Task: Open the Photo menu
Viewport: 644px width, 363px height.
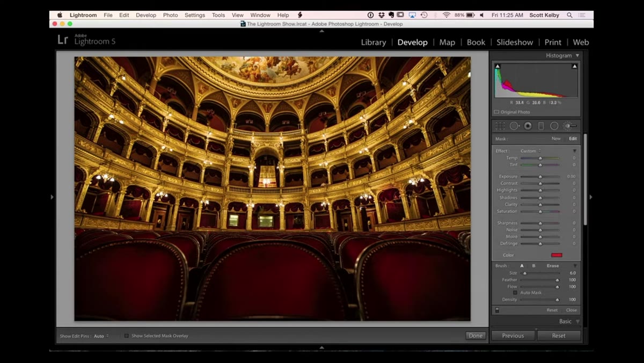Action: click(170, 15)
